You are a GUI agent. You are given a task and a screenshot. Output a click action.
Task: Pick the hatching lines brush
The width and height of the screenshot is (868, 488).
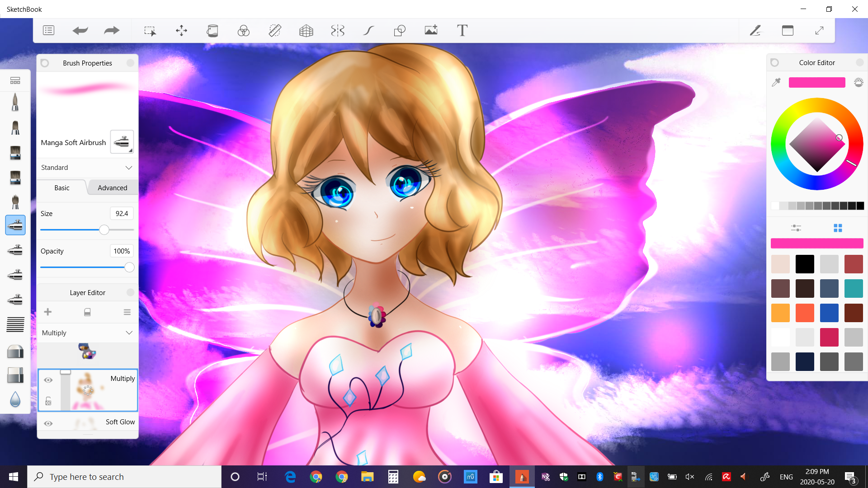coord(15,324)
